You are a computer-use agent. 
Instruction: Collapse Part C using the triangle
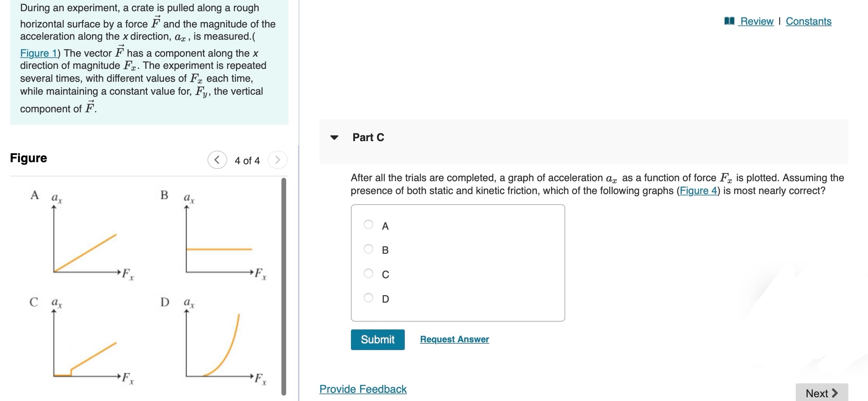click(x=334, y=137)
